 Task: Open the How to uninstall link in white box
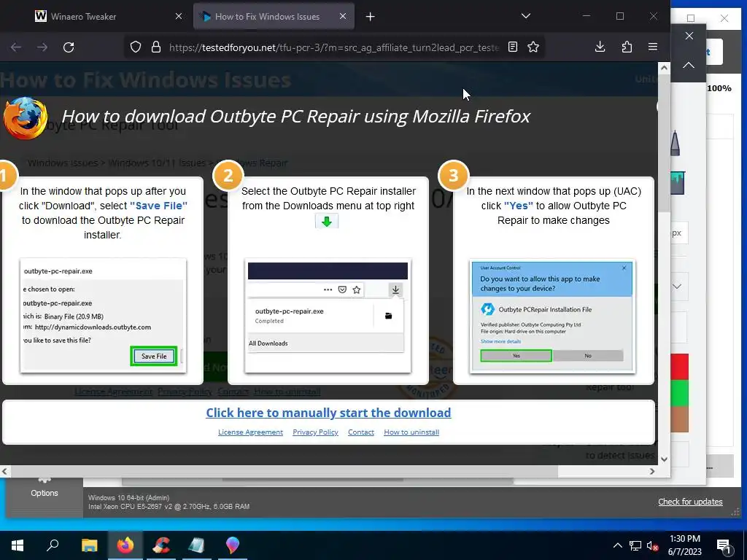(x=411, y=432)
